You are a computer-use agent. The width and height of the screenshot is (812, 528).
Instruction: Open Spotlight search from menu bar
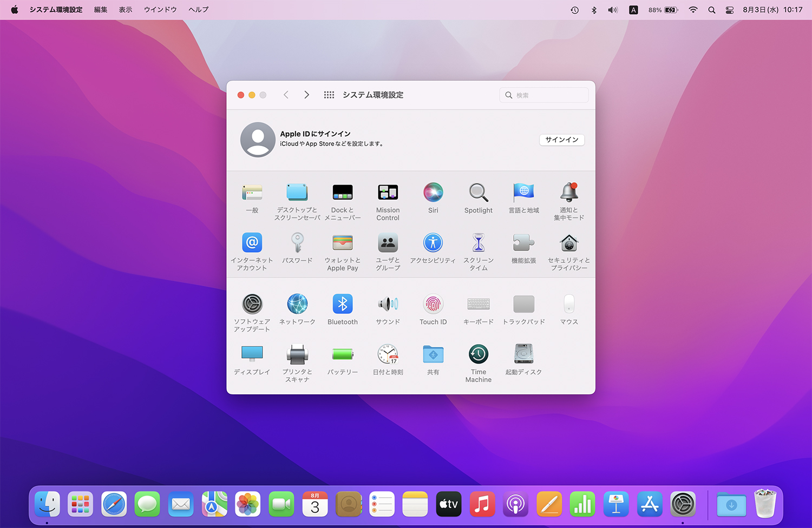[x=712, y=10]
